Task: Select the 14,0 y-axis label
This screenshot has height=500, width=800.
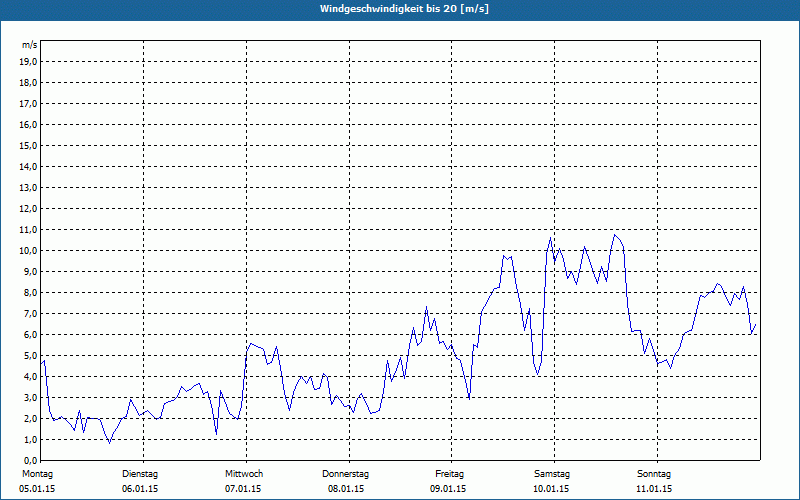Action: 28,167
